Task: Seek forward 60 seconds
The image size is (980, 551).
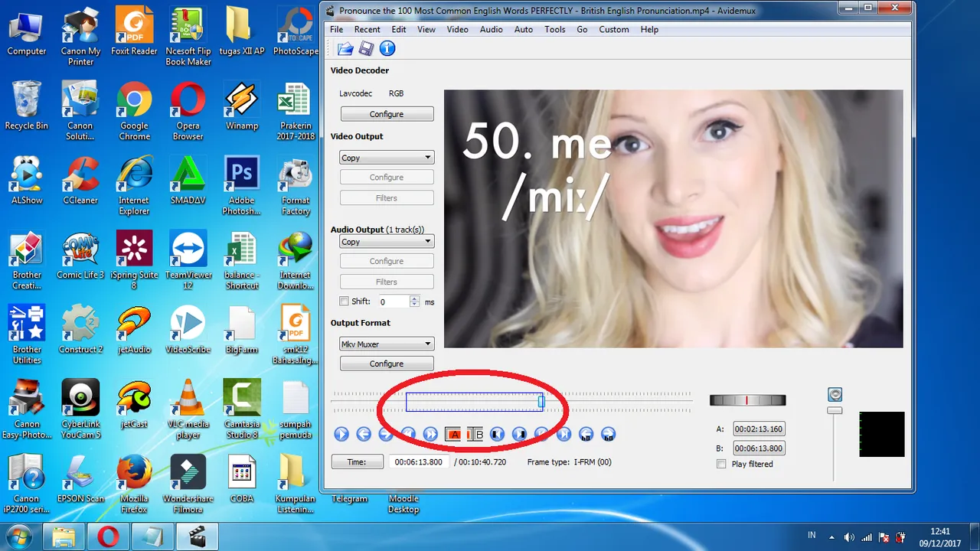Action: (608, 434)
